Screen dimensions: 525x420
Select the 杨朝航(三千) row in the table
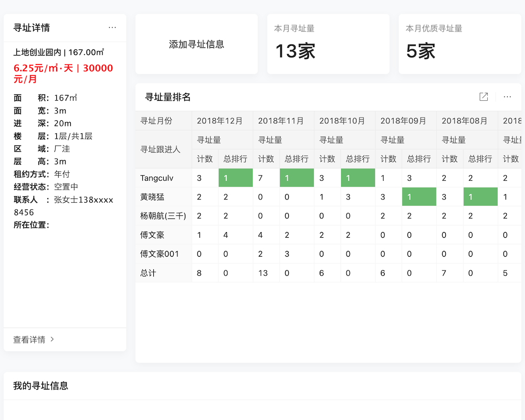(x=163, y=216)
